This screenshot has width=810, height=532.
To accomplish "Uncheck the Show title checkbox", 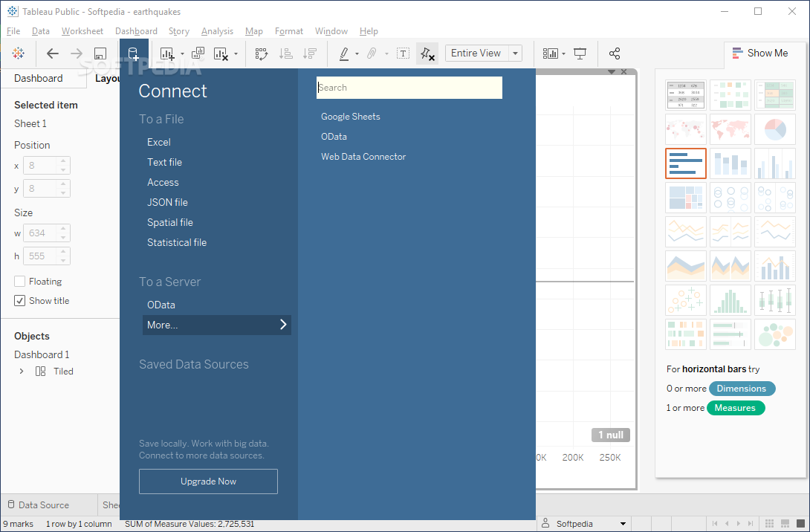I will [x=19, y=301].
